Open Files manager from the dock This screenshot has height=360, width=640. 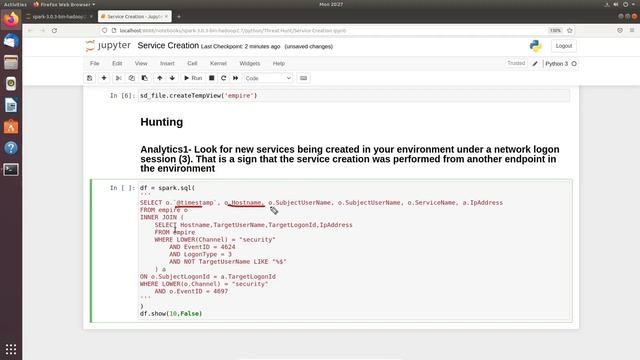coord(11,62)
